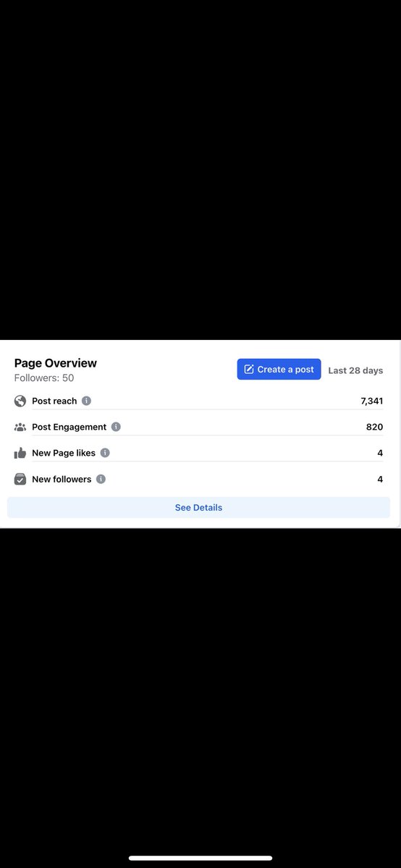Click the info icon next to Post Engagement

[116, 427]
